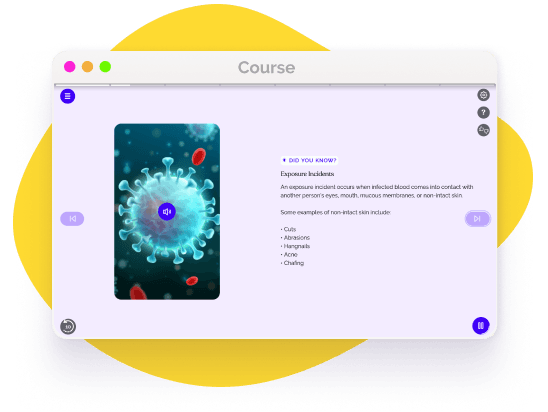
Task: Click the virus illustration image
Action: pos(167,211)
